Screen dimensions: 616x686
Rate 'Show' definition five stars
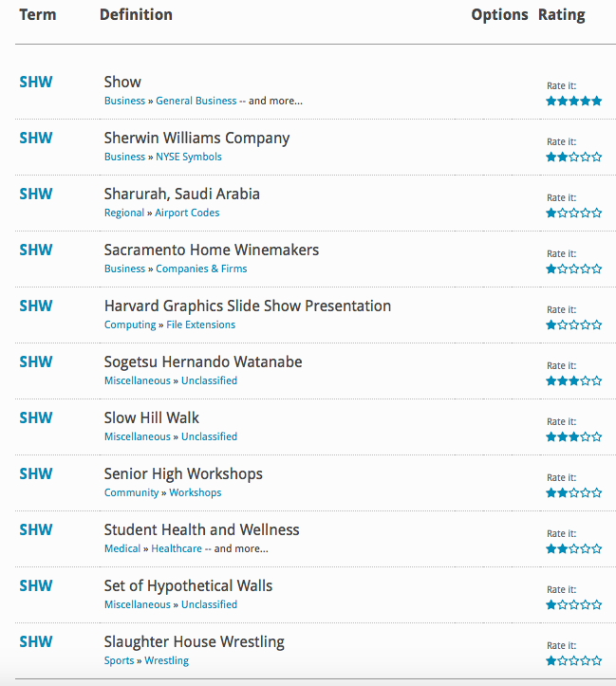[x=597, y=102]
